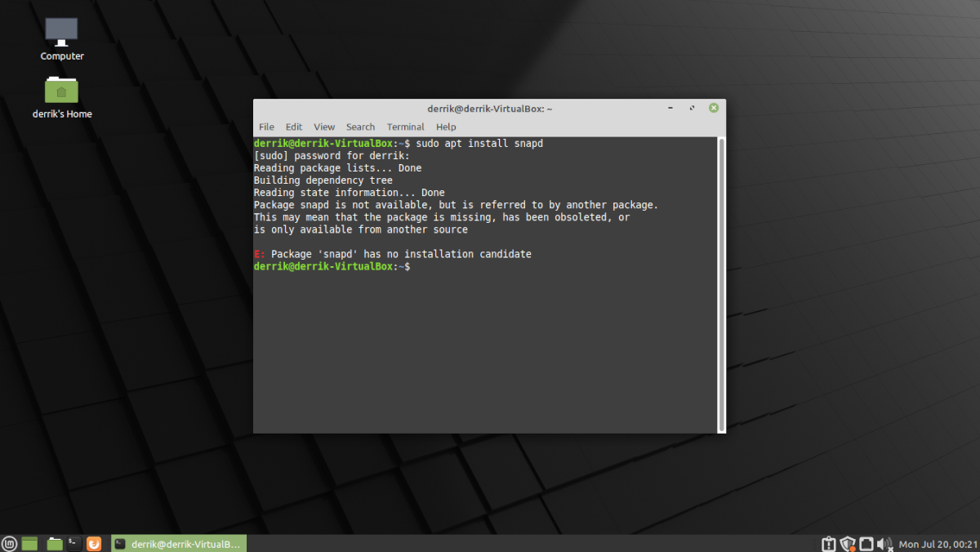Click the Show Desktop panel icon
Viewport: 980px width, 552px height.
coord(30,543)
